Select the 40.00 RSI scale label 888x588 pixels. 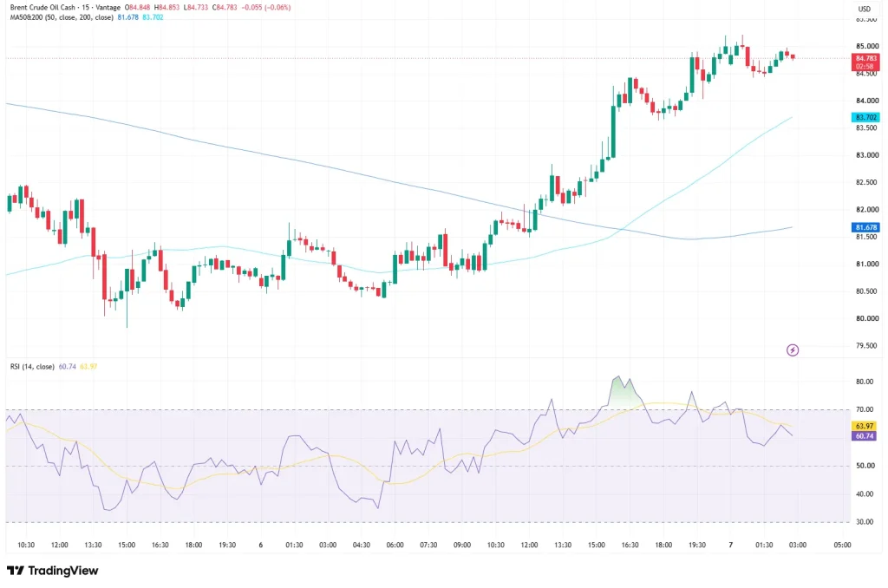click(x=865, y=494)
